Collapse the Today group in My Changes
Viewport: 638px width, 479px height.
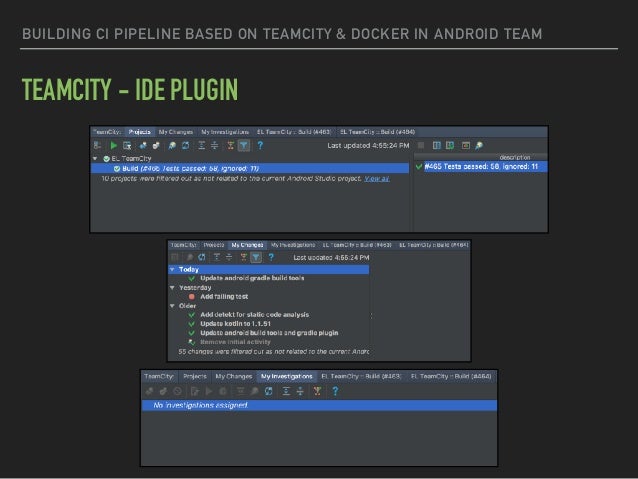tap(172, 269)
